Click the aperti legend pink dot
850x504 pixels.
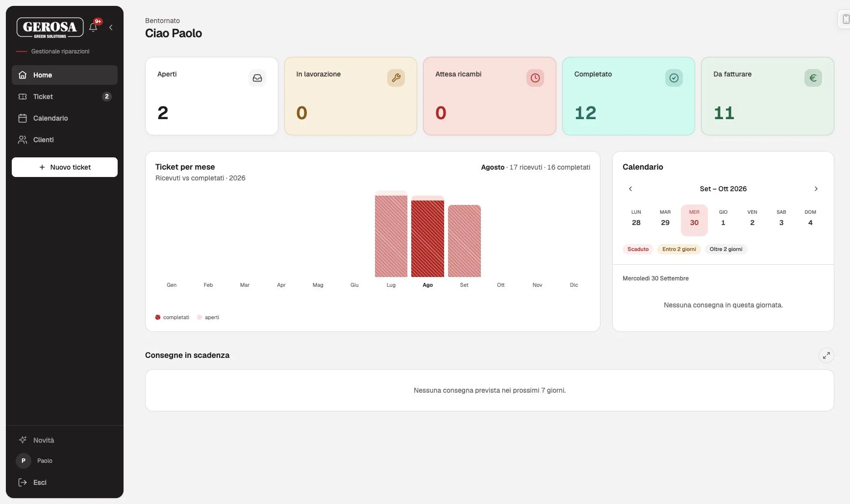200,317
